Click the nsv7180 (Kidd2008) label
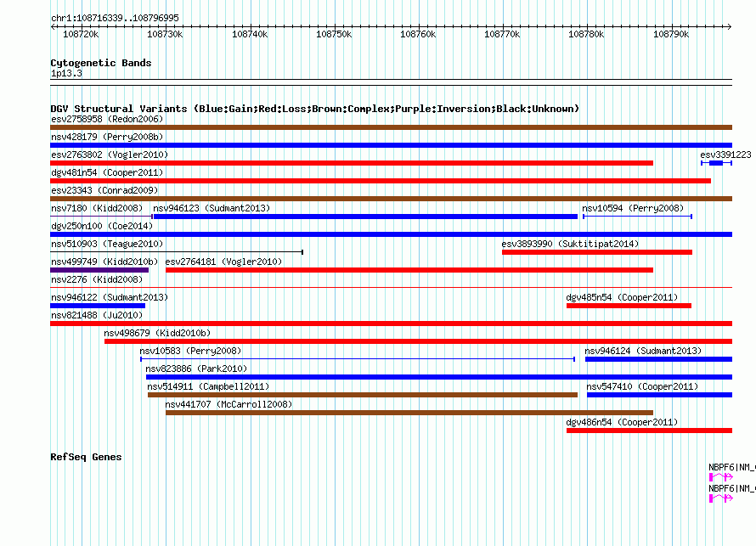 [97, 208]
